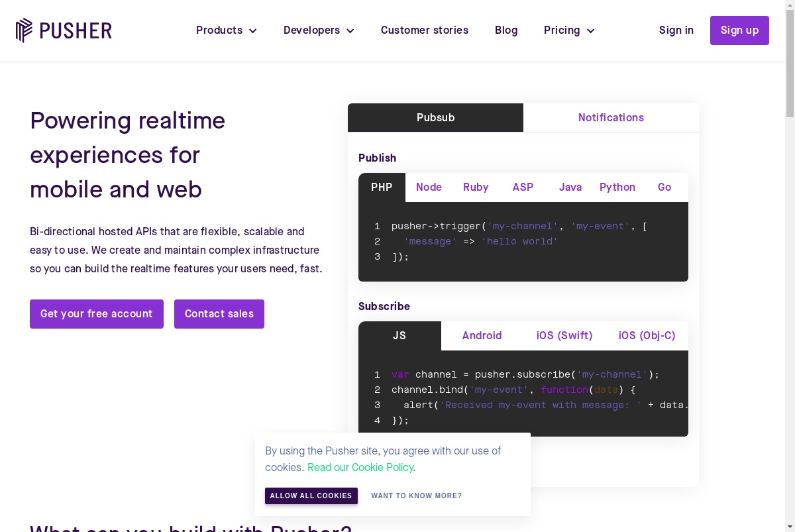The height and width of the screenshot is (532, 795).
Task: Open the Pricing dropdown menu
Action: pyautogui.click(x=569, y=30)
